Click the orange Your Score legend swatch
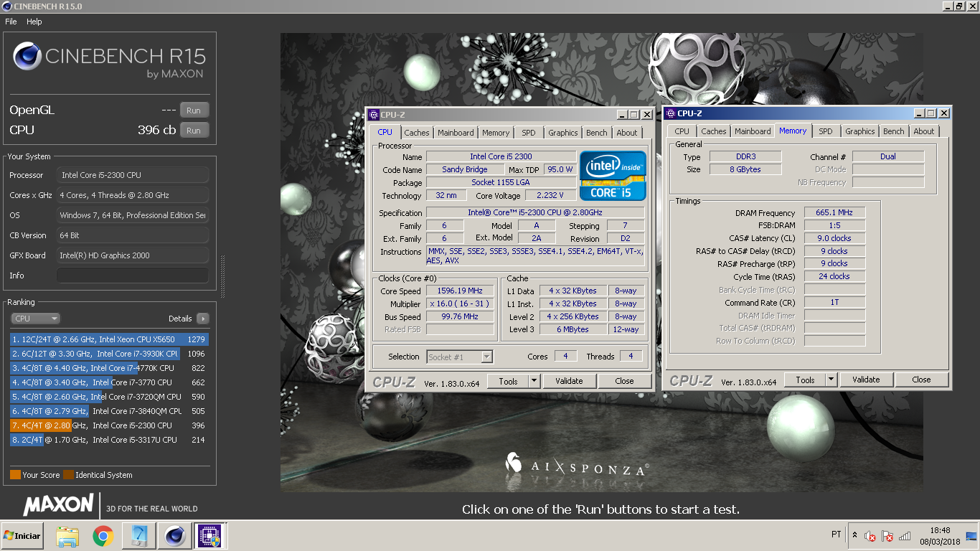This screenshot has width=980, height=551. tap(15, 475)
